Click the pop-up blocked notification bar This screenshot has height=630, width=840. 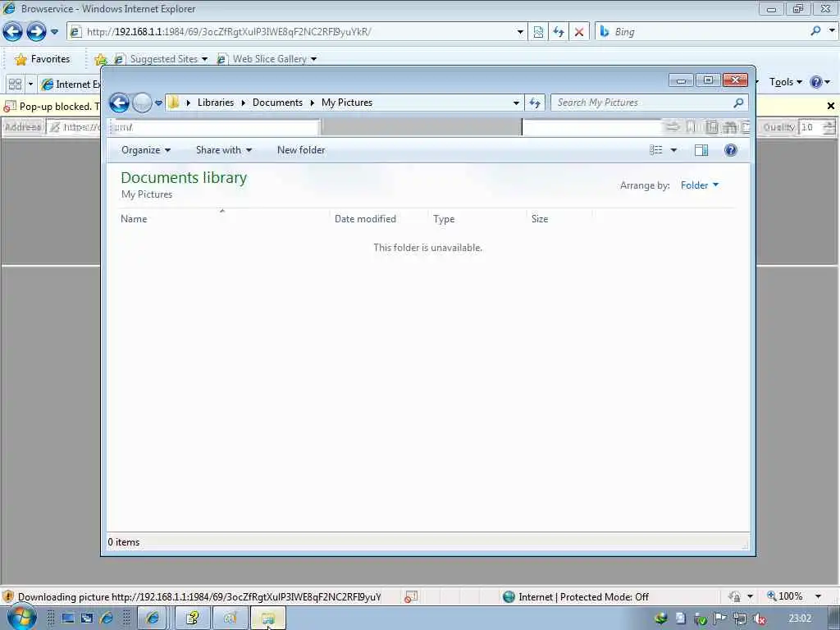click(x=52, y=107)
